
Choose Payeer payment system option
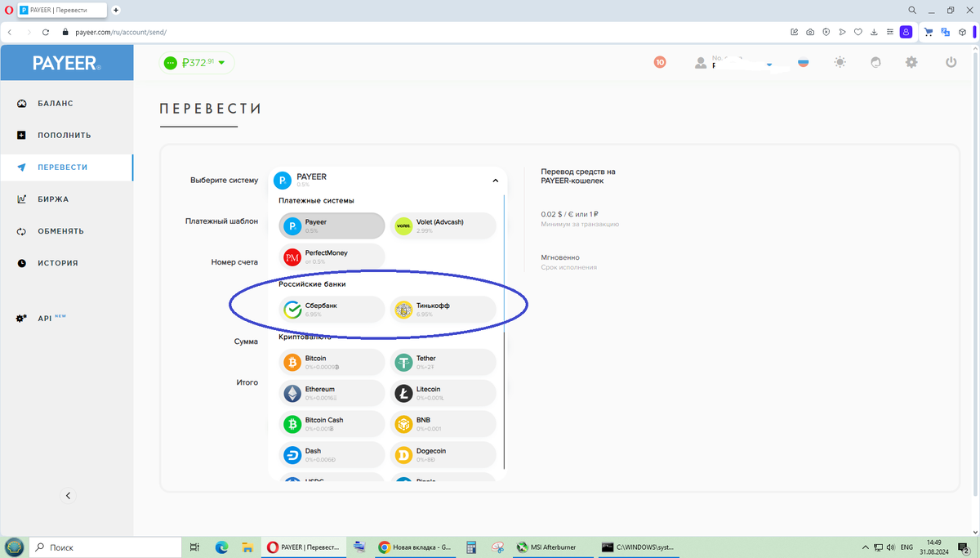(x=332, y=225)
